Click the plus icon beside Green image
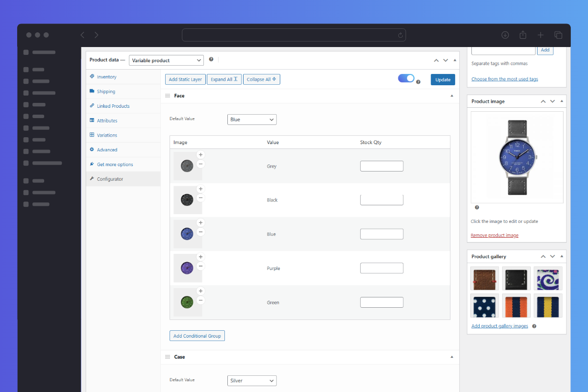Image resolution: width=588 pixels, height=392 pixels. tap(200, 291)
